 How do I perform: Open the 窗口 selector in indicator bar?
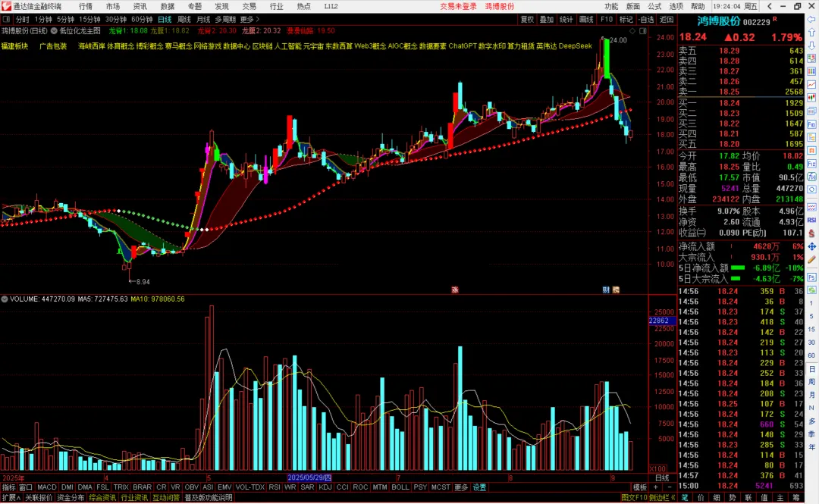tap(26, 487)
